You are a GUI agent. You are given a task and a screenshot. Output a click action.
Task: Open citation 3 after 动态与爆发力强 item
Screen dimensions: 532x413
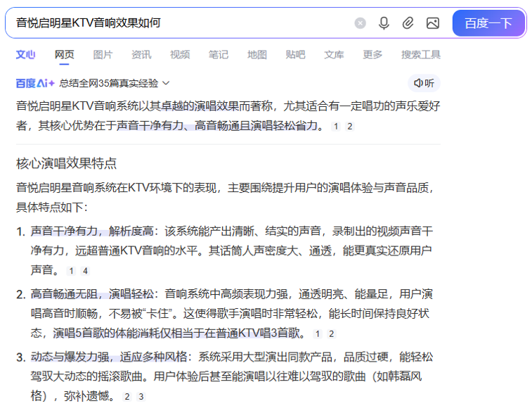pos(141,396)
